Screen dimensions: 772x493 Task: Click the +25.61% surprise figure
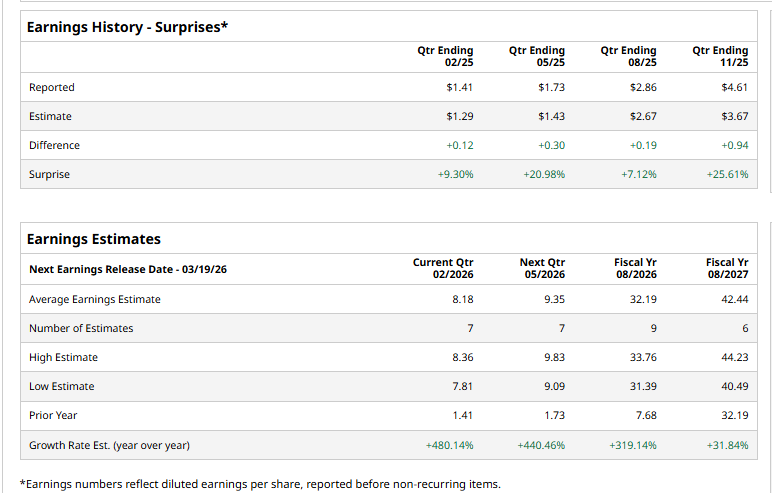727,174
